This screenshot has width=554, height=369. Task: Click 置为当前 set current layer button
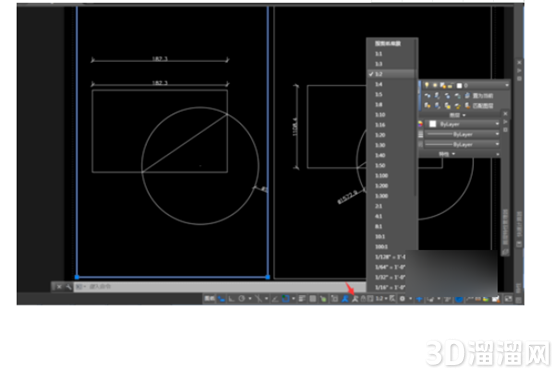click(483, 95)
